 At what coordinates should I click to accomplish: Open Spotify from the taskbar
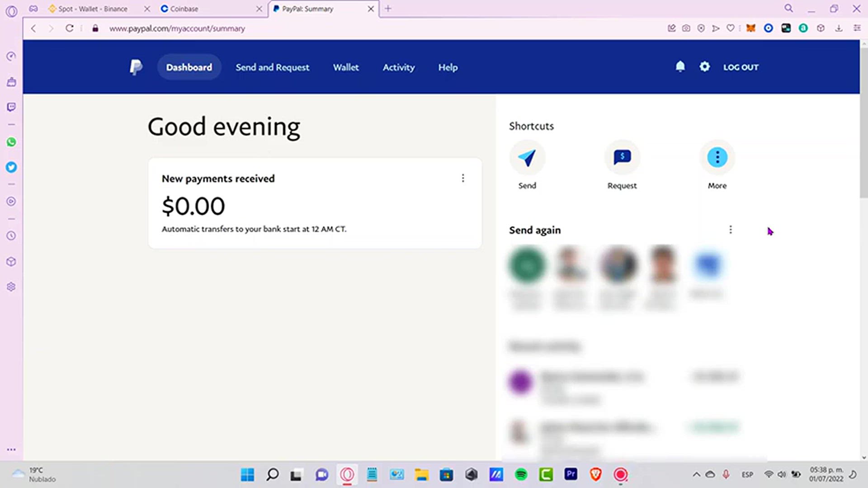click(521, 474)
